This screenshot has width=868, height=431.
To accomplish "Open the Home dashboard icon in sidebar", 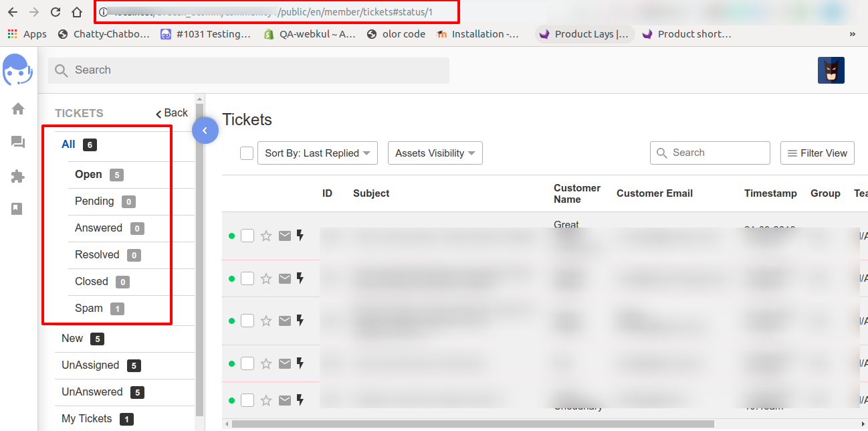I will click(x=18, y=108).
